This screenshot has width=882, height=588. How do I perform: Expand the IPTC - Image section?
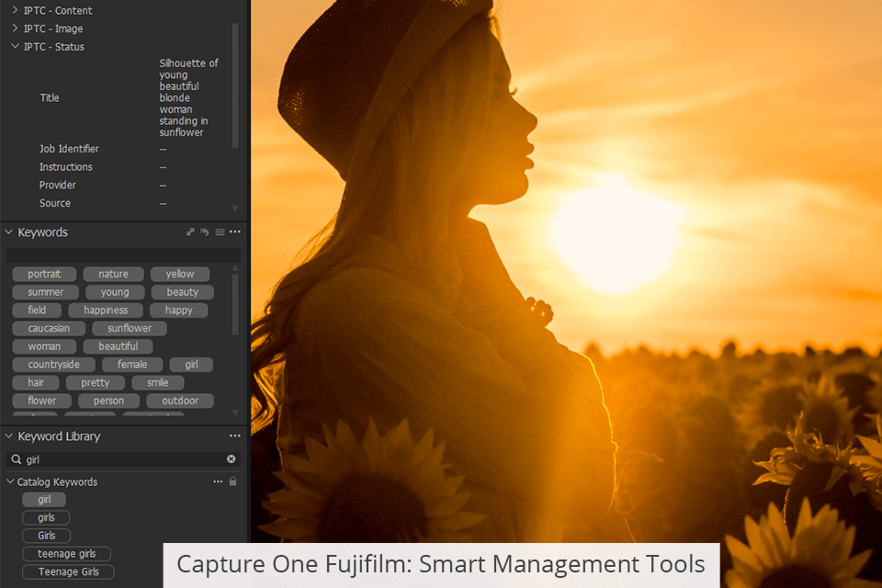click(x=16, y=28)
